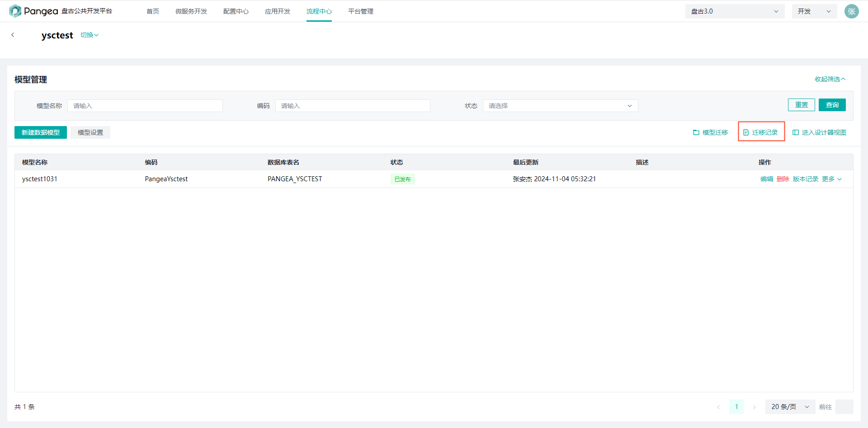Screen dimensions: 868x428
Task: Click 编辑 for ysctest1031
Action: [x=767, y=179]
